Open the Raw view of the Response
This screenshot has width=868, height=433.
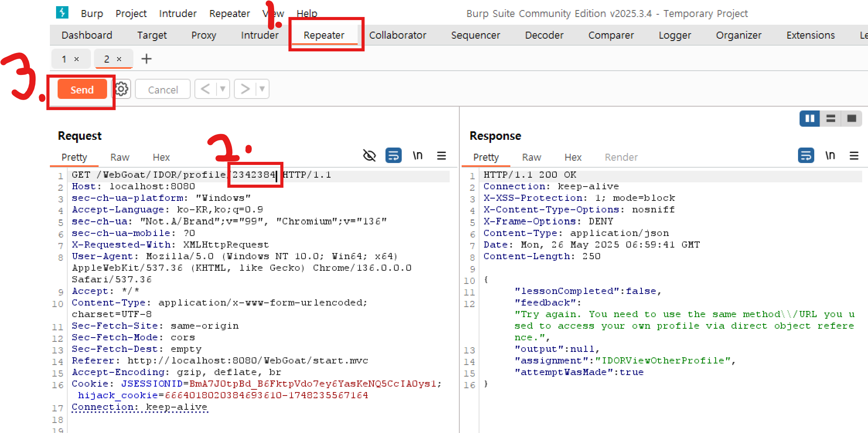(531, 157)
